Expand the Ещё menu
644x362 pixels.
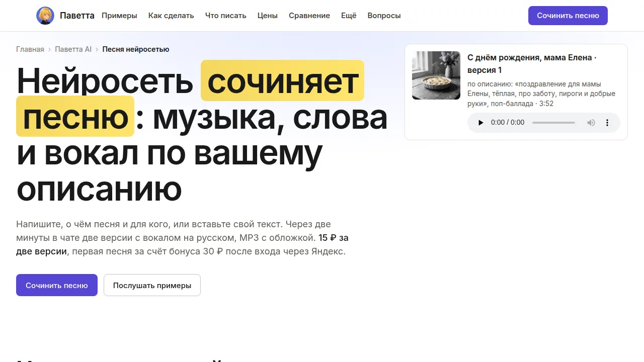(x=349, y=16)
